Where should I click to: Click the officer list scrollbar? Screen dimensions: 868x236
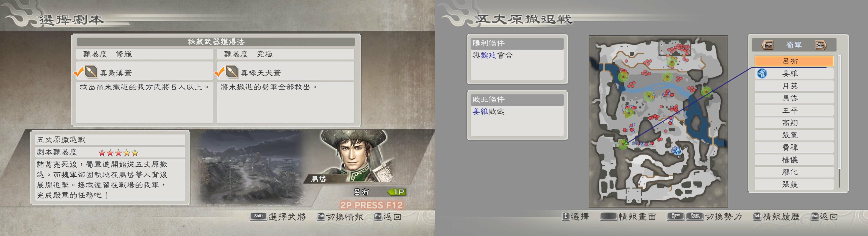pyautogui.click(x=839, y=122)
